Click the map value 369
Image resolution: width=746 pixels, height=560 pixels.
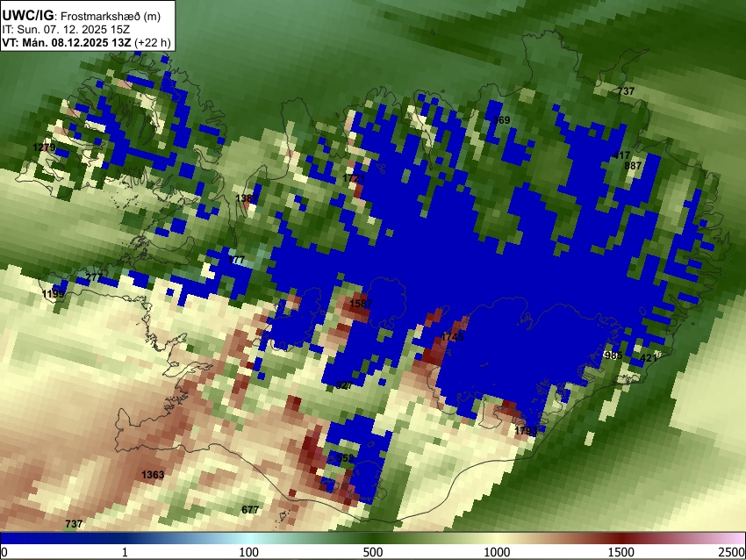(x=501, y=120)
